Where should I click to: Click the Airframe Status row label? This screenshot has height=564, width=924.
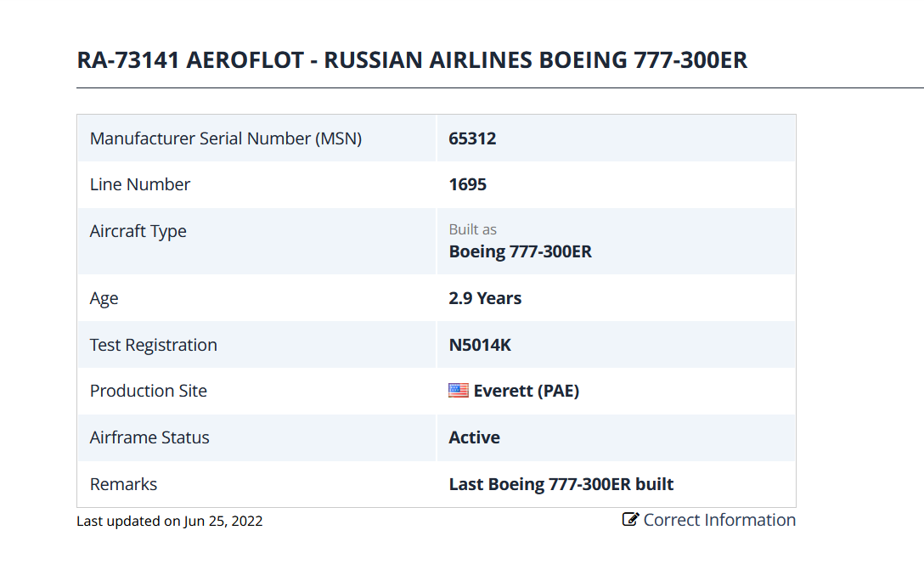click(x=149, y=437)
